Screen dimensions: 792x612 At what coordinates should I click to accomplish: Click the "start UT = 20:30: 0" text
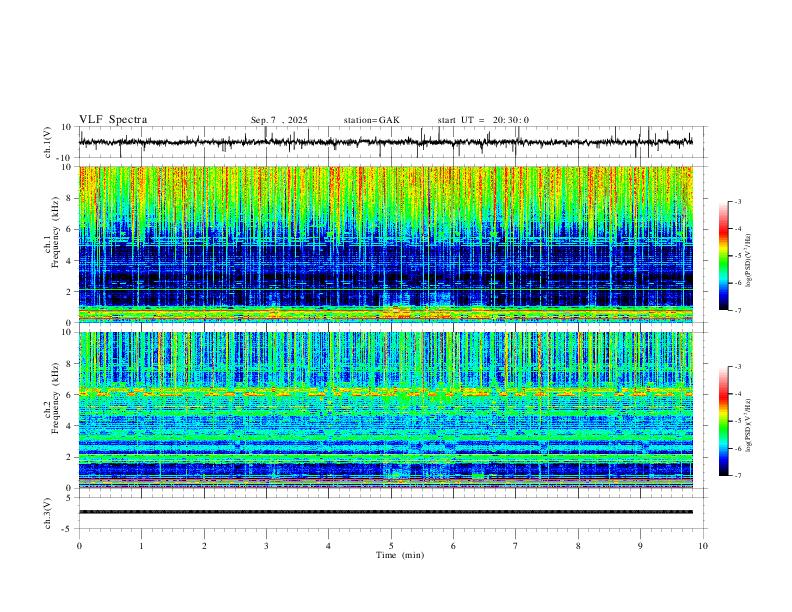pyautogui.click(x=483, y=120)
